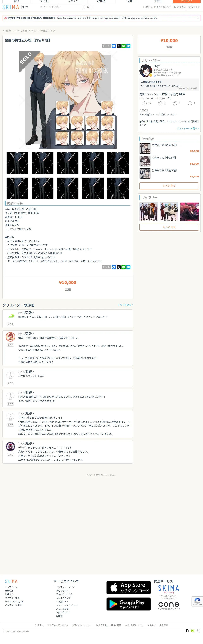This screenshot has height=644, width=203.
Task: Switch to the デザイン tab
Action: pos(73,1)
